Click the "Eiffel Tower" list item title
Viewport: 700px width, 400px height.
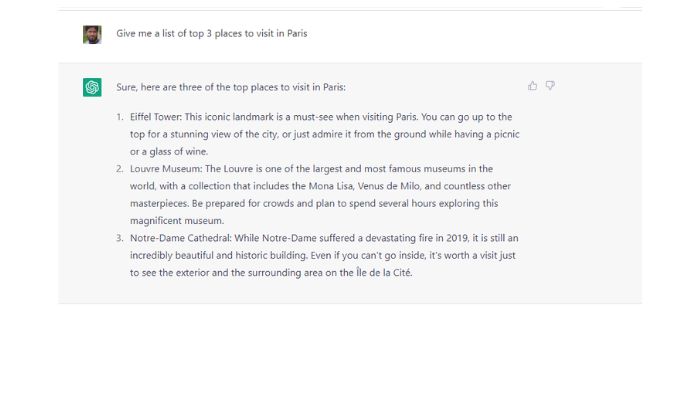(156, 117)
